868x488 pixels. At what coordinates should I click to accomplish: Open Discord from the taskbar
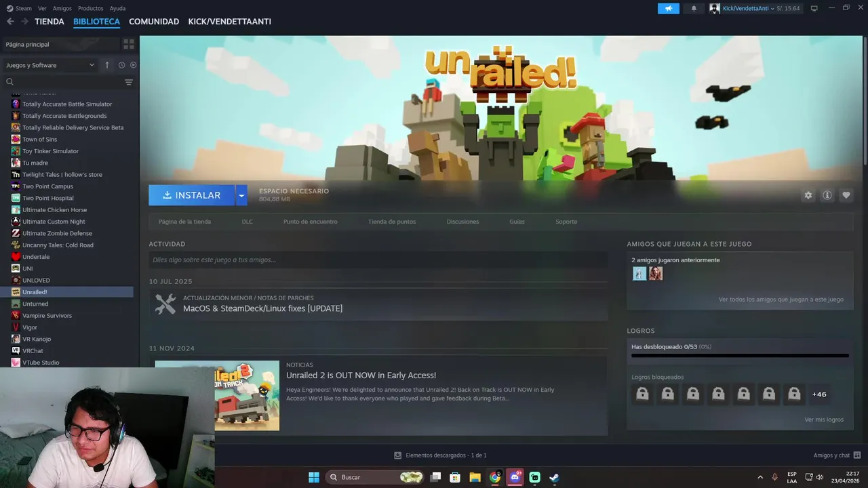[x=515, y=477]
